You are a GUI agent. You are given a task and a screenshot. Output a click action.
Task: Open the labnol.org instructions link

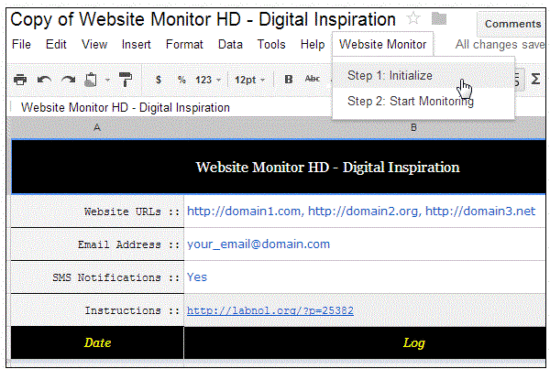click(x=270, y=310)
